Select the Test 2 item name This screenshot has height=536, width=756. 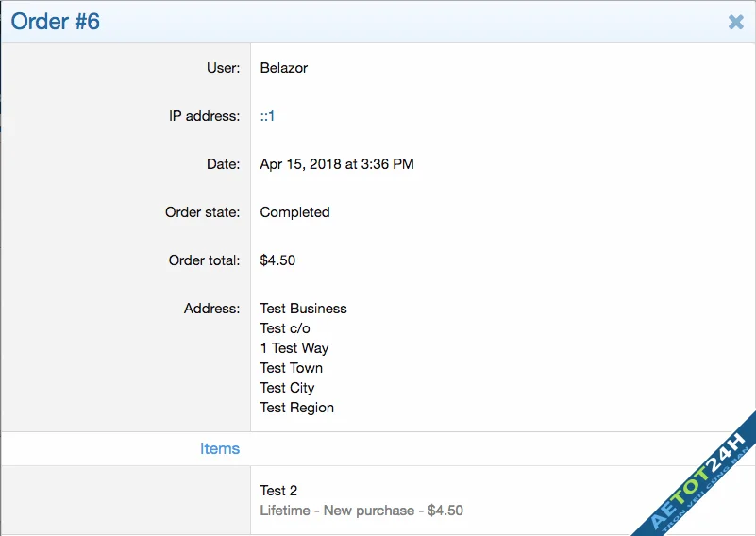pyautogui.click(x=278, y=491)
